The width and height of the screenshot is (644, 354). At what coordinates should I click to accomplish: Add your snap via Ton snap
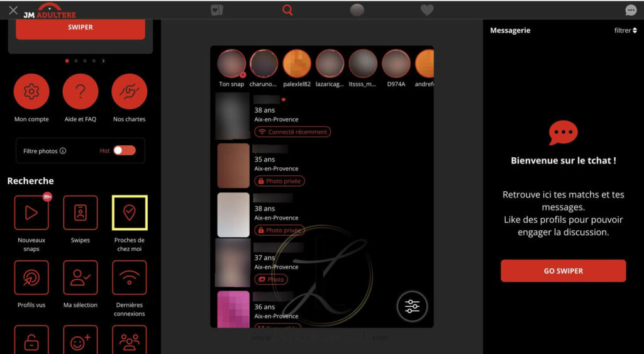pos(231,64)
